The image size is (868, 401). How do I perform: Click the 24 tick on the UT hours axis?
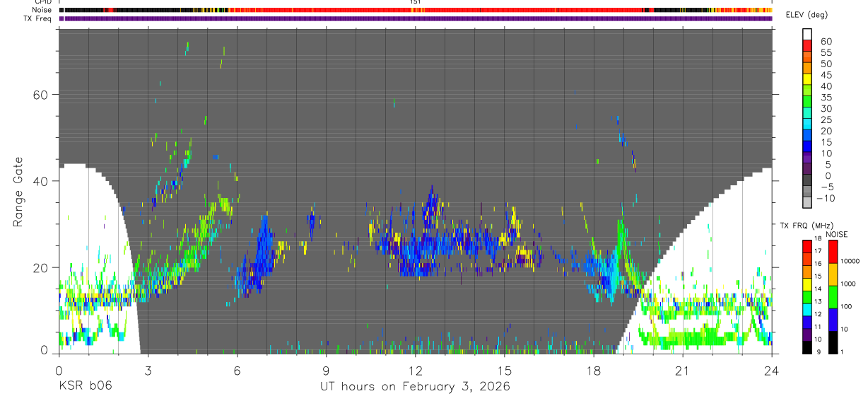click(772, 370)
